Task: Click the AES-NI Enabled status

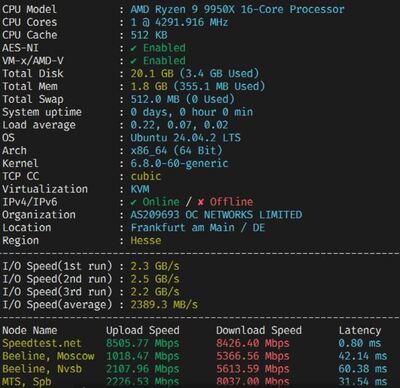Action: (x=164, y=48)
